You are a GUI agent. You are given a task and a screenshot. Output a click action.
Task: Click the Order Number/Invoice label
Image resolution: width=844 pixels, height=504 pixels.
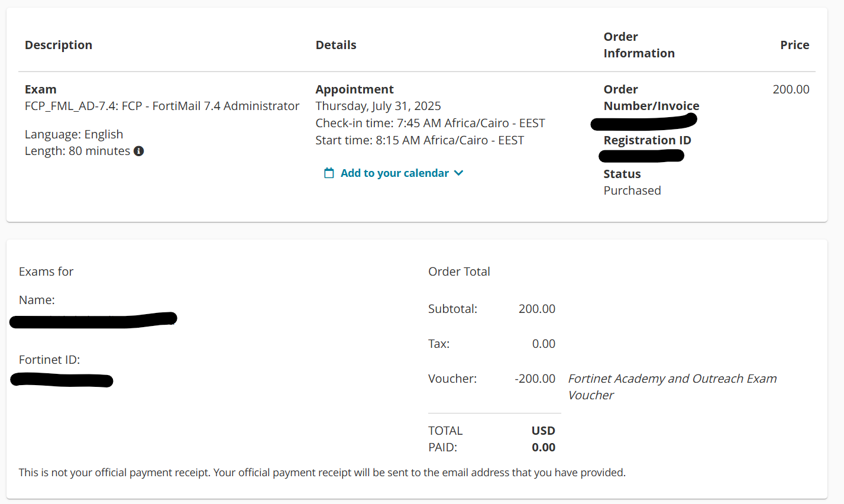(x=651, y=98)
